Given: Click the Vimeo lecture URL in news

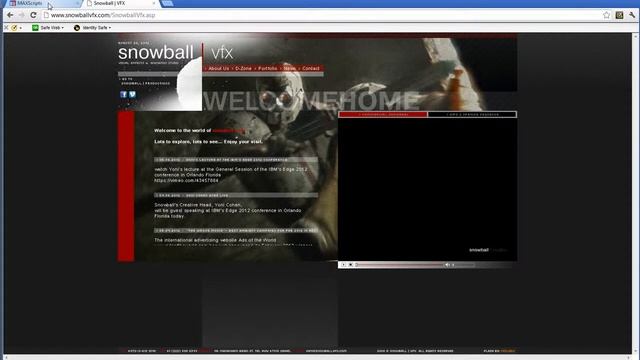Looking at the screenshot, I should (x=187, y=180).
